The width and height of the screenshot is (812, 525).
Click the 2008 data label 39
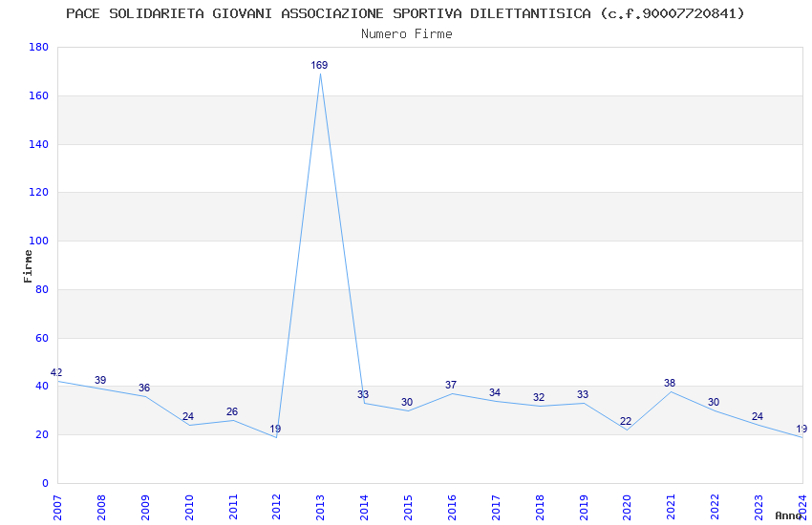100,380
